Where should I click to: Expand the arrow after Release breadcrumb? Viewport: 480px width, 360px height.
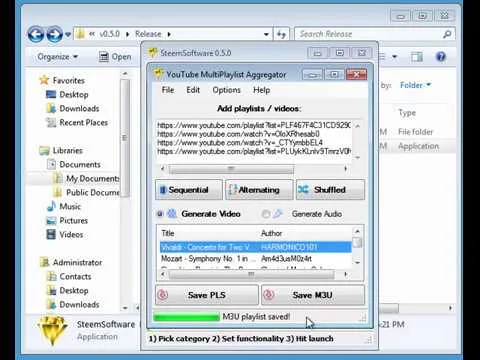(x=169, y=34)
